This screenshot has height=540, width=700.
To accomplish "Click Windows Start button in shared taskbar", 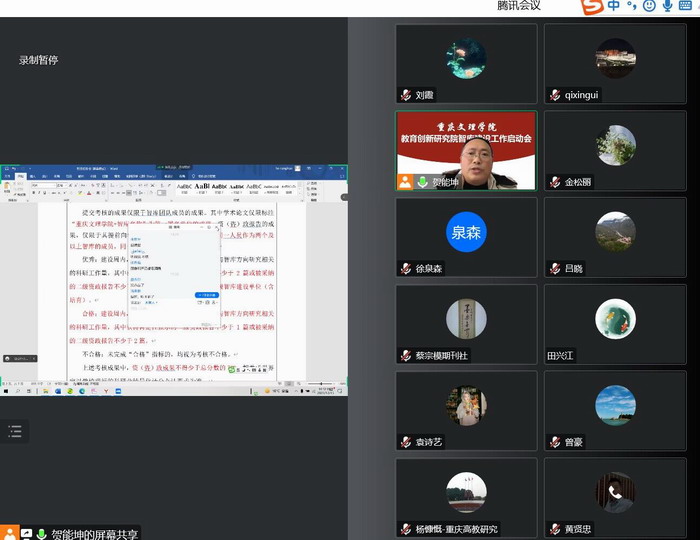I will 6,391.
